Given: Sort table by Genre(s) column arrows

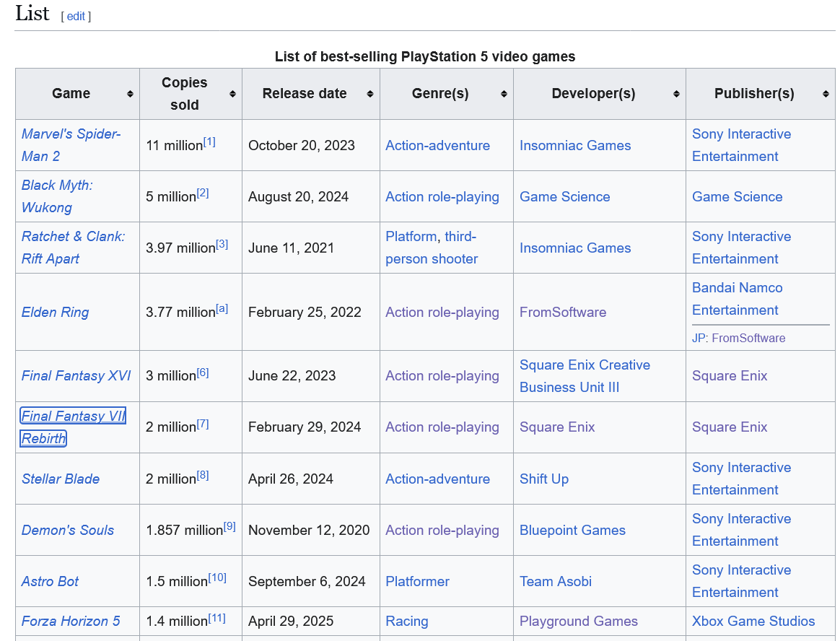Looking at the screenshot, I should pos(503,94).
